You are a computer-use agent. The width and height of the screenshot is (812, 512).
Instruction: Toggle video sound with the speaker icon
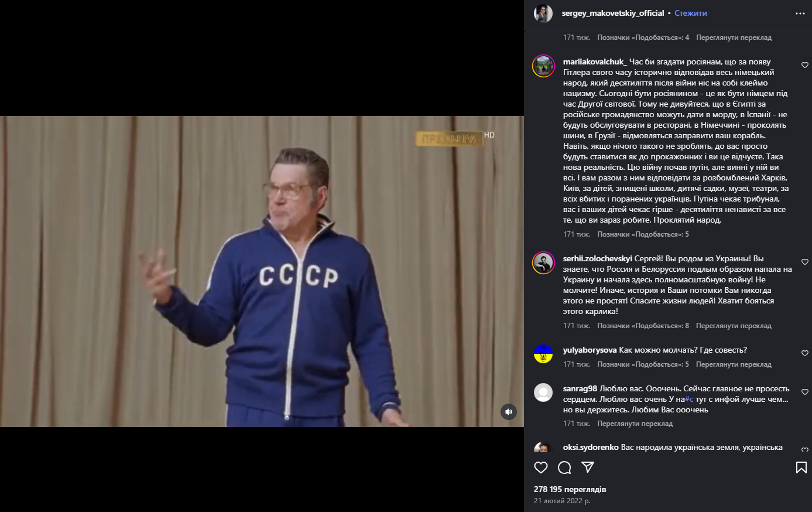click(509, 412)
